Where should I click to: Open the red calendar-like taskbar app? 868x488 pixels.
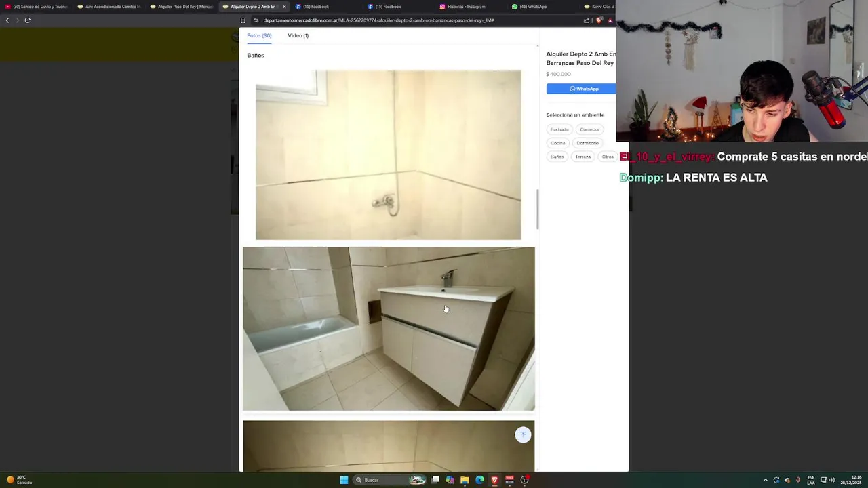pyautogui.click(x=509, y=480)
